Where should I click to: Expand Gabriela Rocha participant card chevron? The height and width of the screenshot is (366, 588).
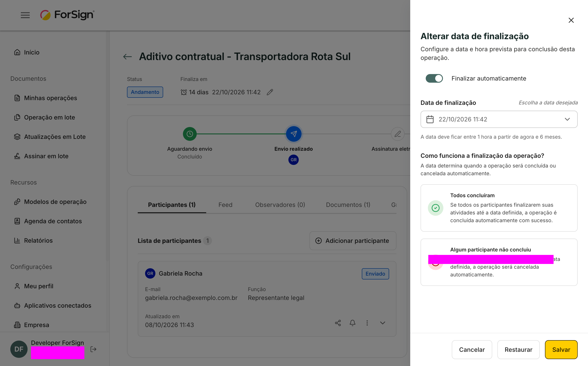click(382, 323)
